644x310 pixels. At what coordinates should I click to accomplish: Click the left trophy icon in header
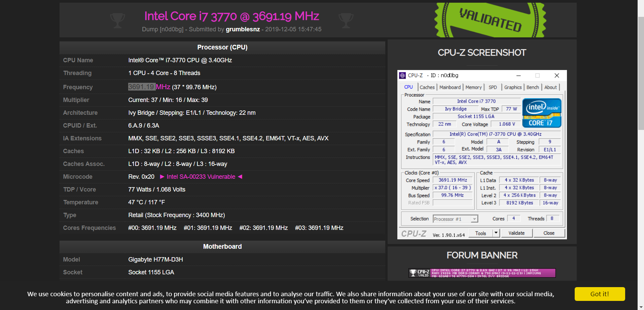(x=117, y=20)
